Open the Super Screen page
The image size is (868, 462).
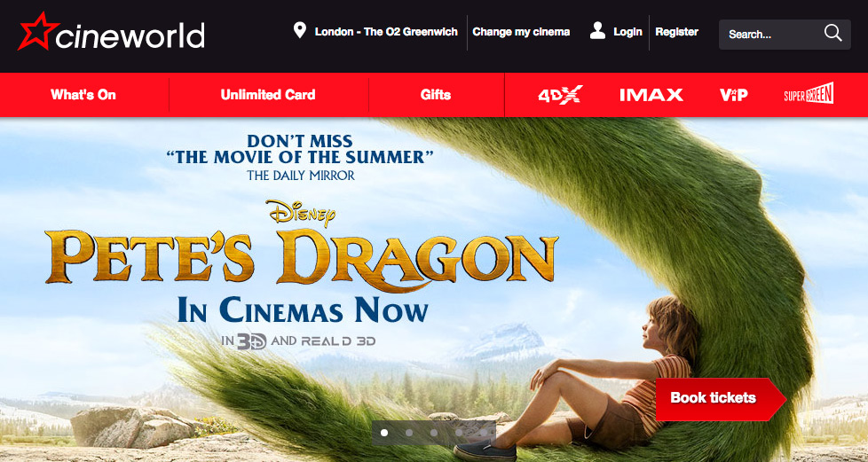click(x=809, y=94)
